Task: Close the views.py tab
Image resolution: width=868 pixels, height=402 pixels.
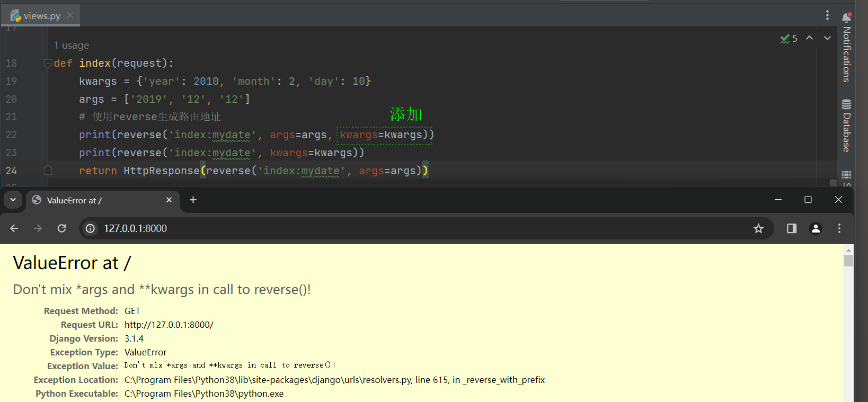Action: point(70,15)
